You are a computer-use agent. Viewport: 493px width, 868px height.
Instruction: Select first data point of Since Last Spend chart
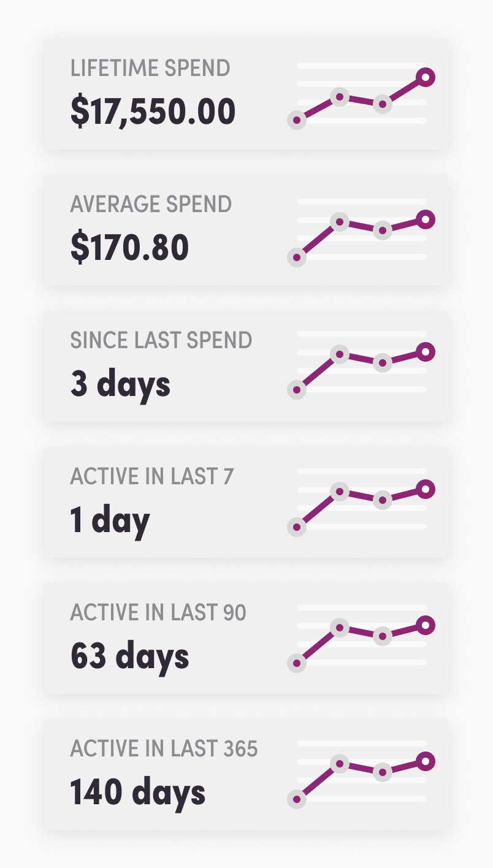[297, 389]
